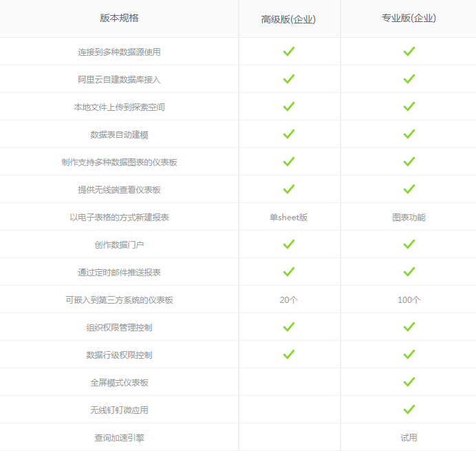Click the 单sheet版 cell value

point(288,218)
